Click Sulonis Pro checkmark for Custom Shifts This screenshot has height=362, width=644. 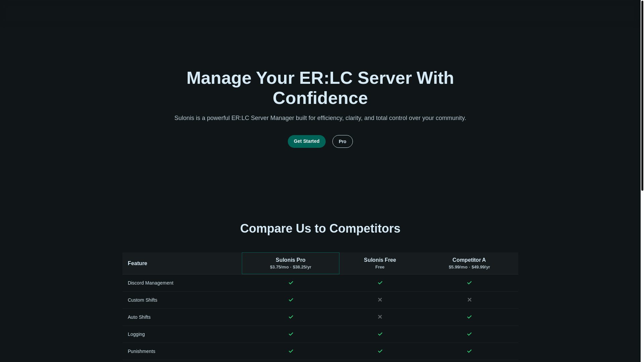(x=291, y=300)
